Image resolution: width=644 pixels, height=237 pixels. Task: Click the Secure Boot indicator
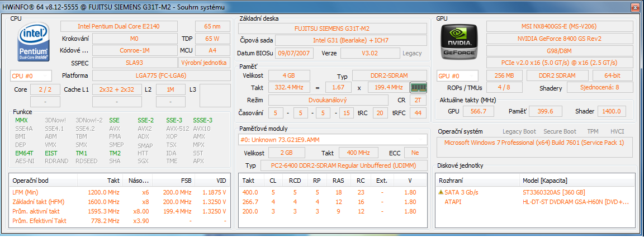pyautogui.click(x=560, y=131)
